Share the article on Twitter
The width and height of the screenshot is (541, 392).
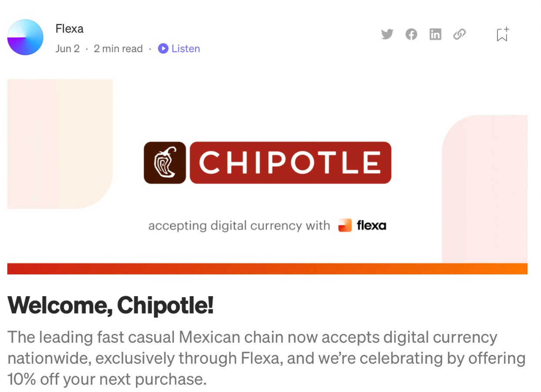pos(387,34)
